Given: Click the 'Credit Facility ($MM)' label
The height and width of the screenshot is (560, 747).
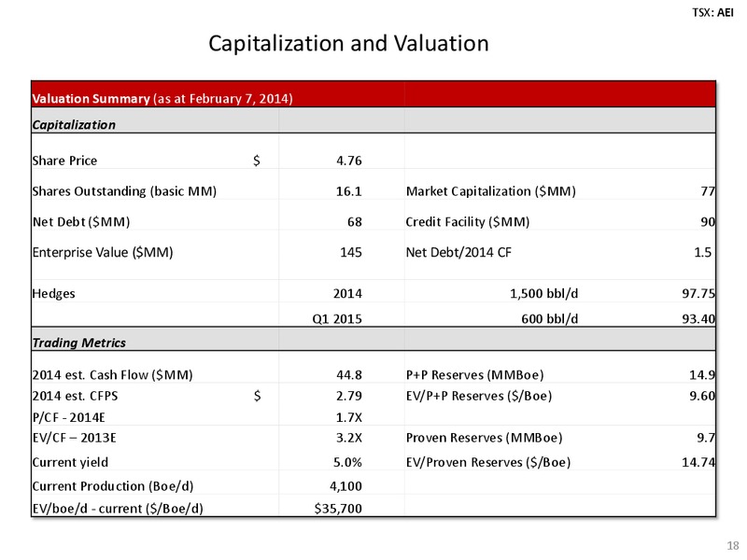Looking at the screenshot, I should (x=468, y=222).
